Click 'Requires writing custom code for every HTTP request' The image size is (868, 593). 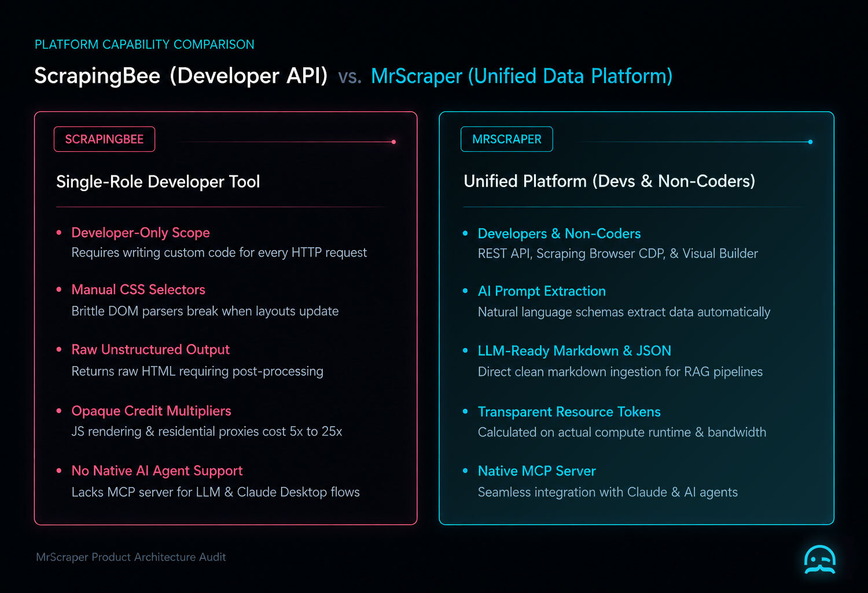pyautogui.click(x=219, y=252)
